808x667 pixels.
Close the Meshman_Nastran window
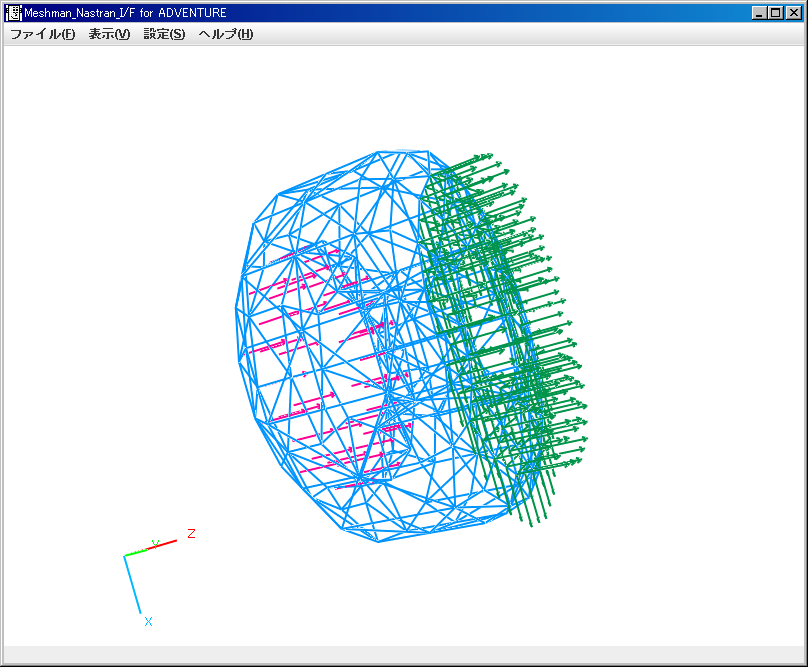pos(793,13)
